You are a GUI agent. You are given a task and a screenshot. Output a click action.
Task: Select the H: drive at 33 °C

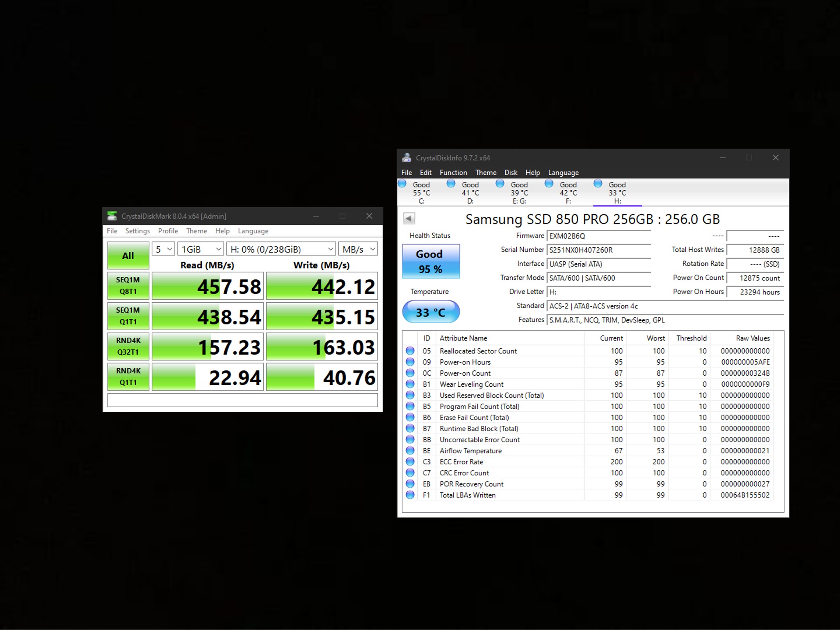[x=617, y=192]
